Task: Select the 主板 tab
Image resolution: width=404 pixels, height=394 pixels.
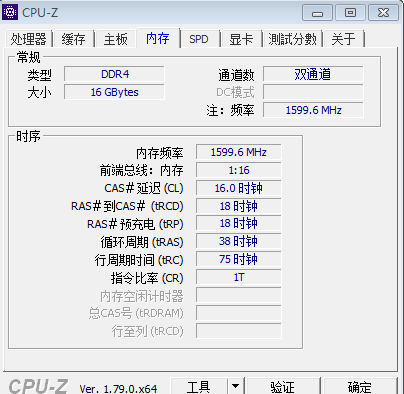Action: [x=115, y=39]
